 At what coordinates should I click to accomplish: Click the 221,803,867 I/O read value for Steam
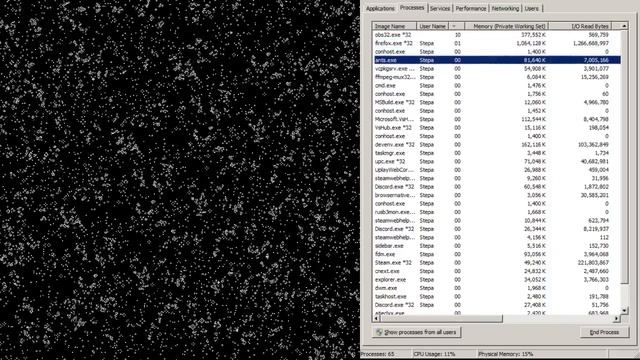[x=593, y=262]
